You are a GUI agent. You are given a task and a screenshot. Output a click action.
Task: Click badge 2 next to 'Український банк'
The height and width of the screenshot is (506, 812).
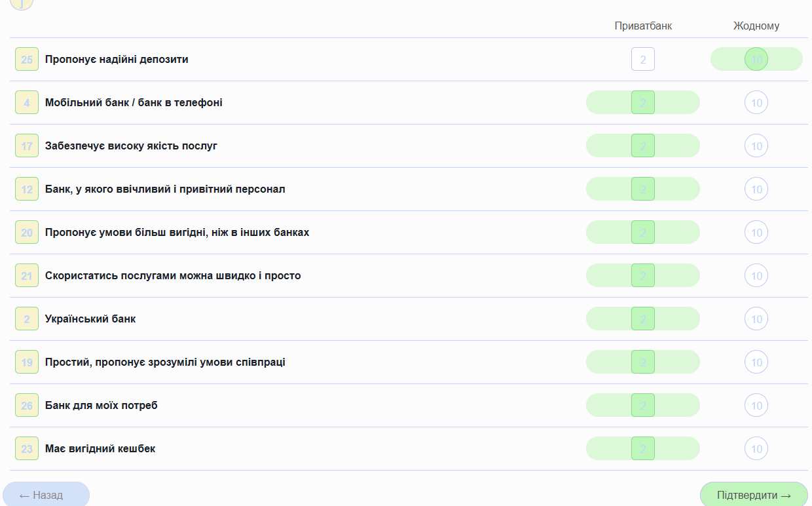coord(27,319)
